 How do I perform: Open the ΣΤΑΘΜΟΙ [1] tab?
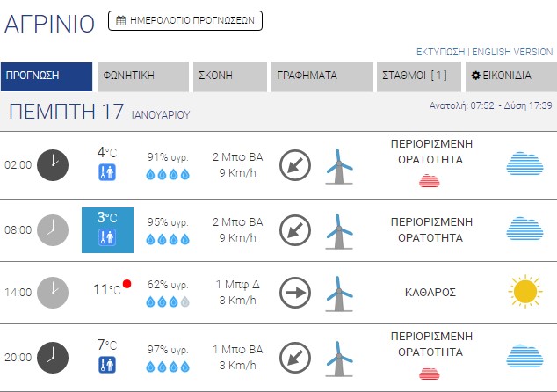coord(419,76)
